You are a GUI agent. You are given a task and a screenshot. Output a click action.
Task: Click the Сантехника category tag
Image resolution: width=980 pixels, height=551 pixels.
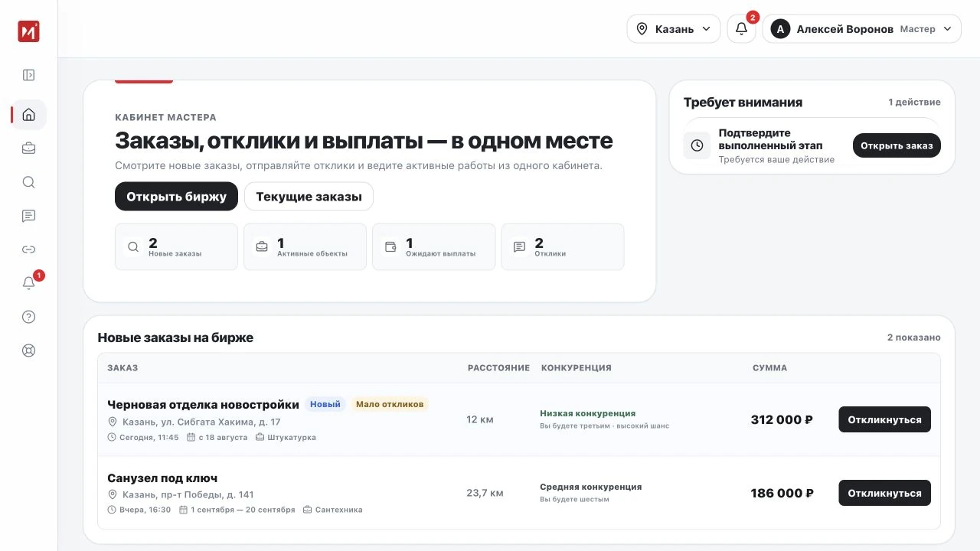click(333, 510)
